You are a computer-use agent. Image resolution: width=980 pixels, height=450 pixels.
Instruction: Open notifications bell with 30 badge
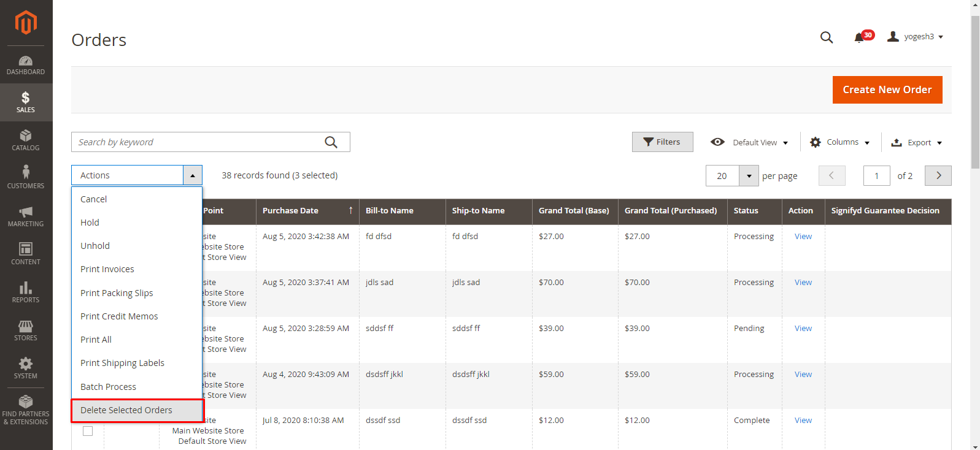click(863, 37)
